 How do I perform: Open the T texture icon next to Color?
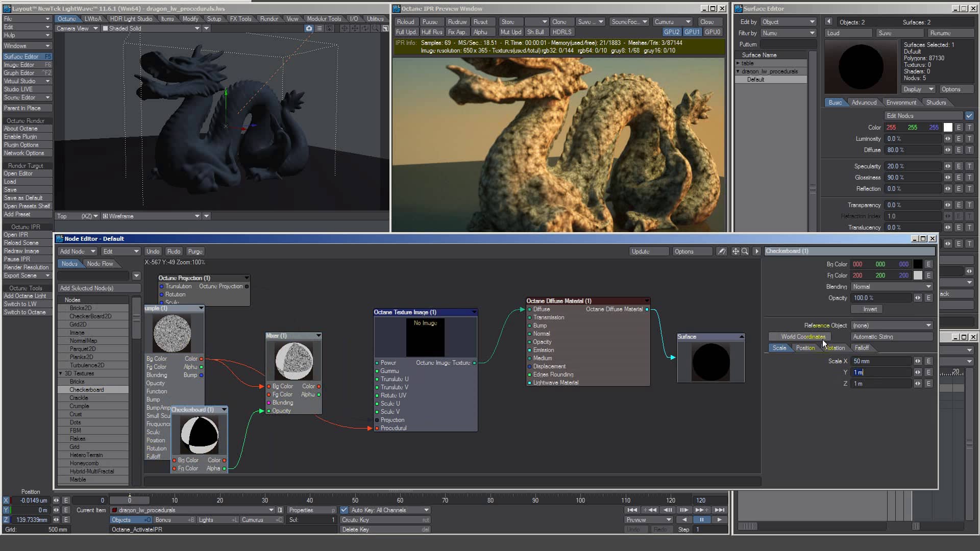tap(969, 127)
